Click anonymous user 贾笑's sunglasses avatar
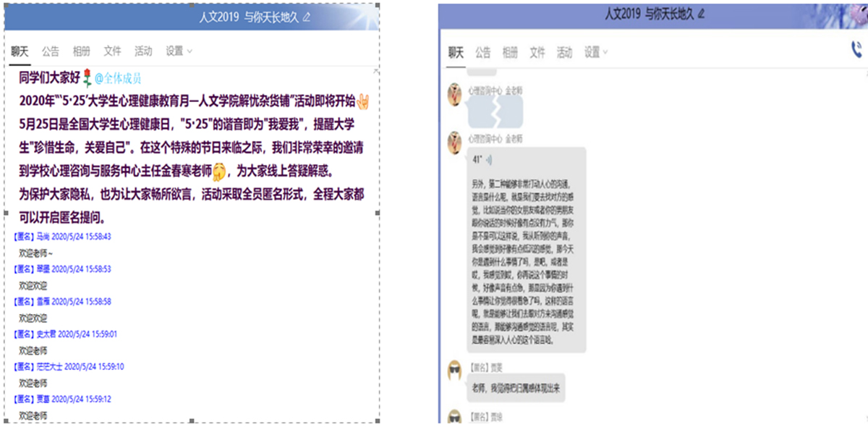The image size is (868, 427). [455, 371]
